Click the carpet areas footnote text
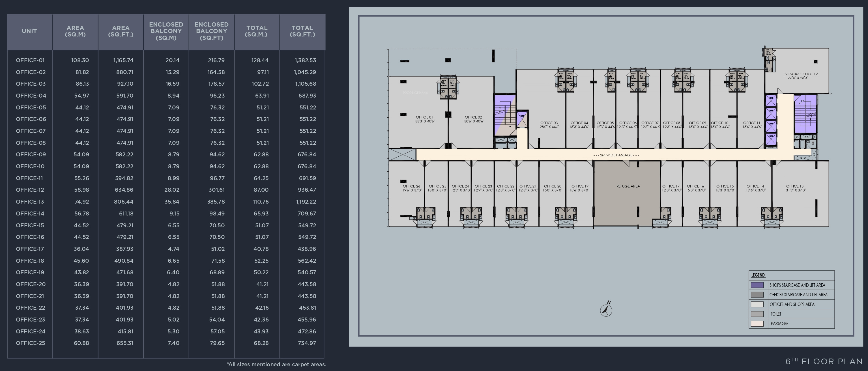 click(276, 364)
